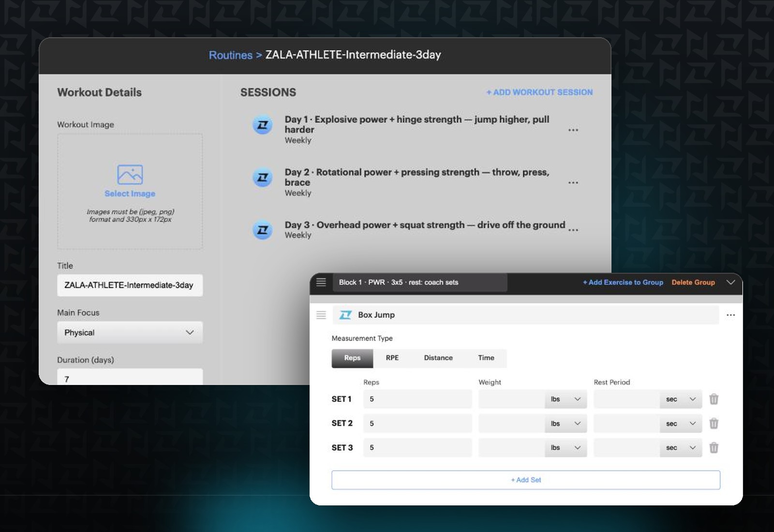Open the Day 1 session's Z icon
The width and height of the screenshot is (774, 532).
pos(263,125)
